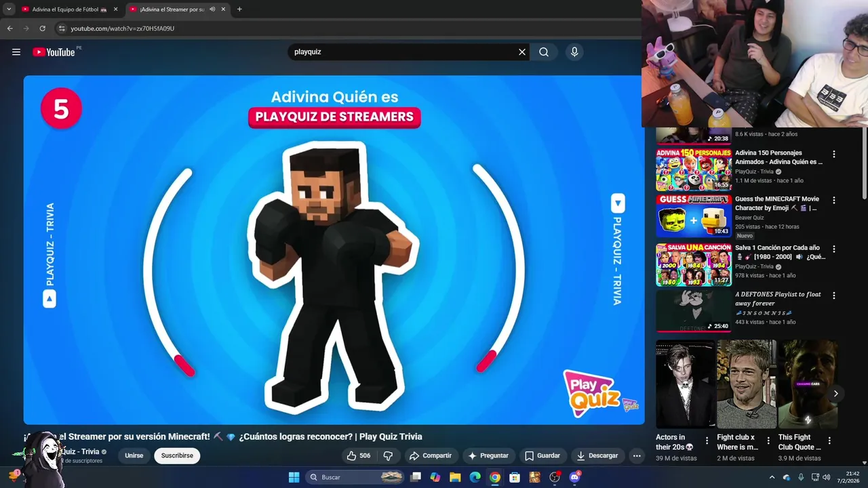Viewport: 868px width, 488px height.
Task: Join the channel with Unirse
Action: pos(134,455)
